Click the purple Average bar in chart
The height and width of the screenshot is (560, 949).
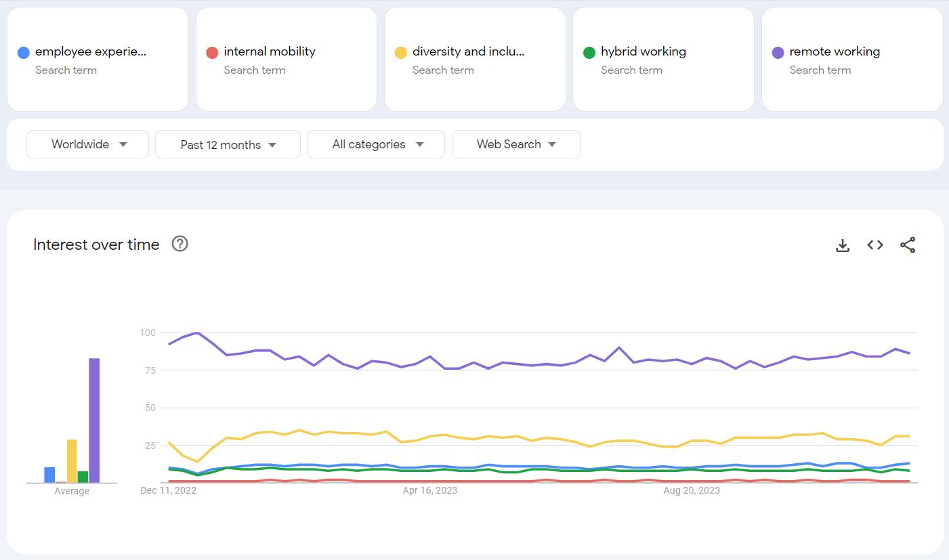[94, 420]
